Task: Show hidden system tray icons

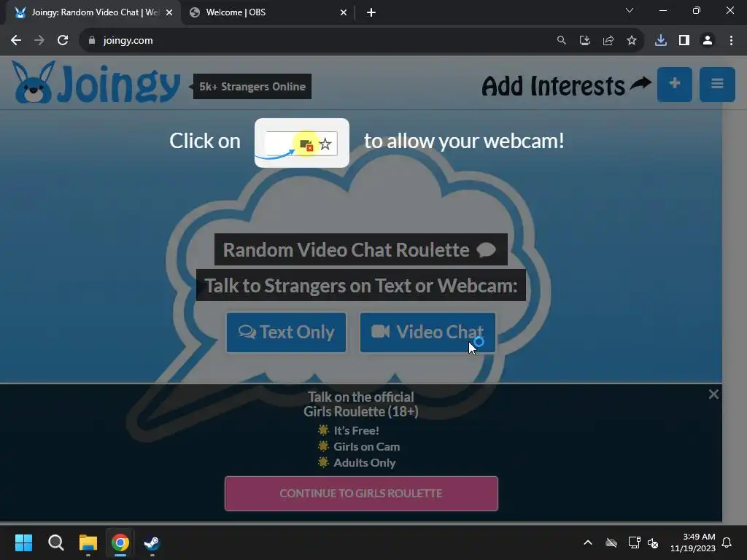Action: (x=588, y=542)
